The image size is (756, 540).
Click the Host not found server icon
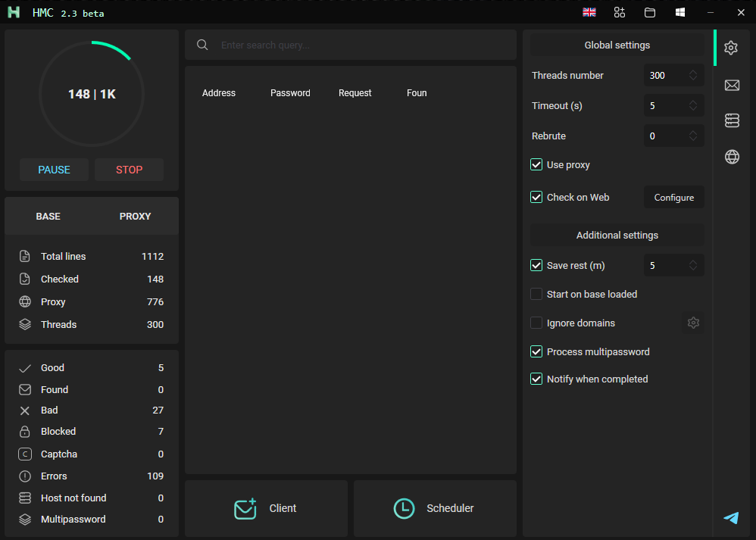pyautogui.click(x=25, y=498)
